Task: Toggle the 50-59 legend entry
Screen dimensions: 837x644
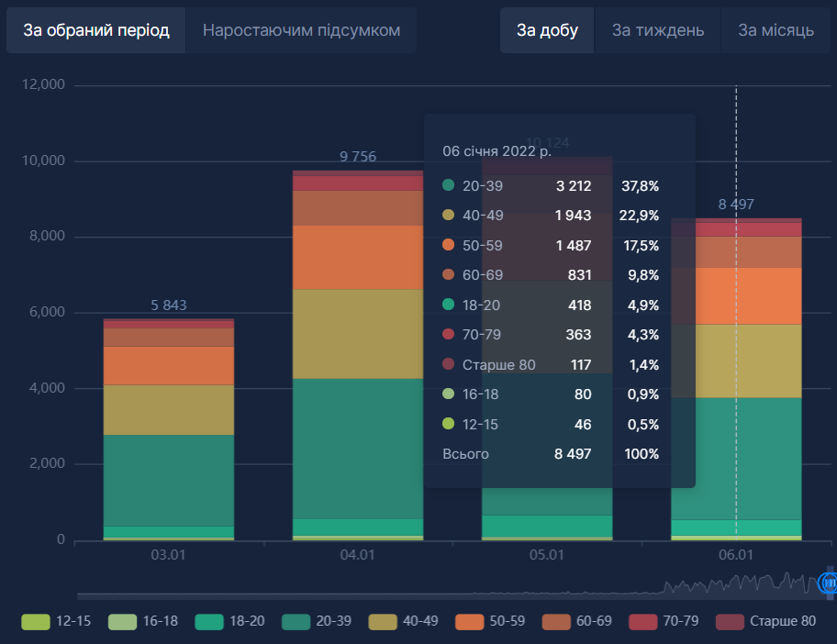Action: point(490,622)
